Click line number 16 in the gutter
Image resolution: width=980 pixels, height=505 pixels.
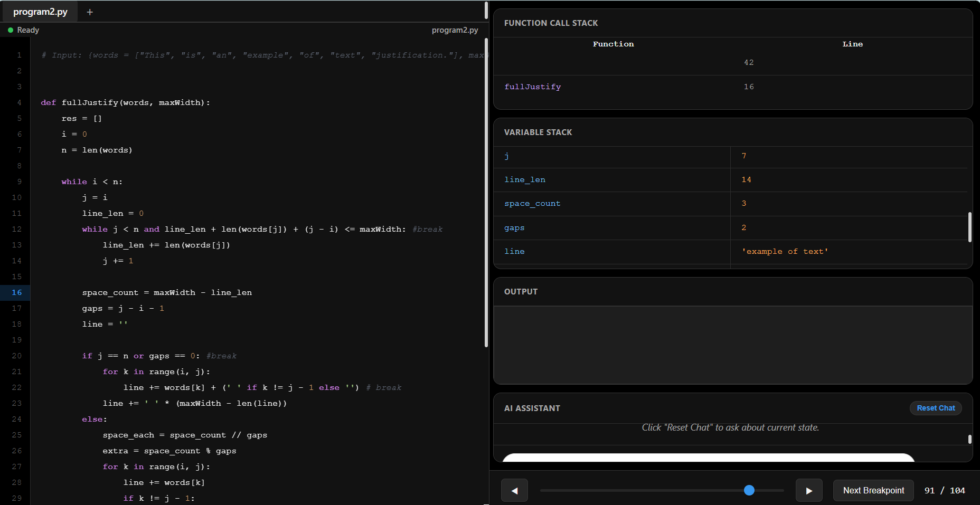[17, 292]
